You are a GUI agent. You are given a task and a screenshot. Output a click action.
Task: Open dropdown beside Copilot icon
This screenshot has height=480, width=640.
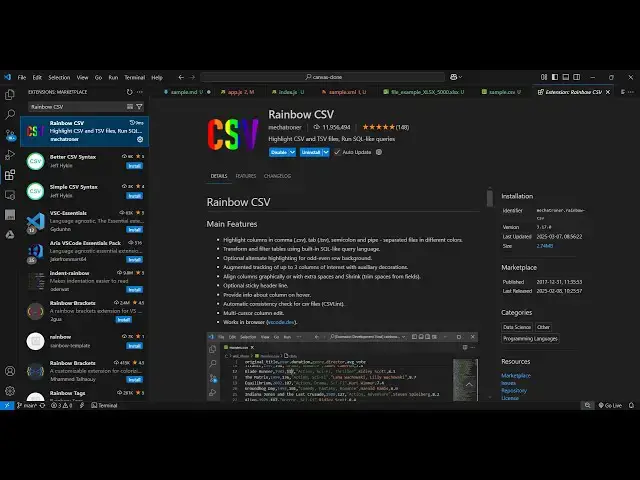(461, 77)
